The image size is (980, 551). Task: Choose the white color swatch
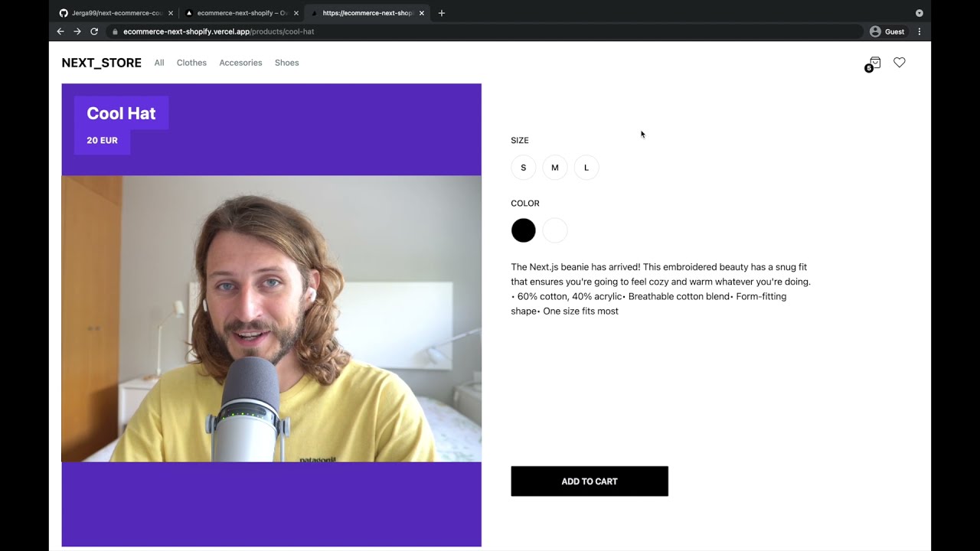[x=555, y=230]
